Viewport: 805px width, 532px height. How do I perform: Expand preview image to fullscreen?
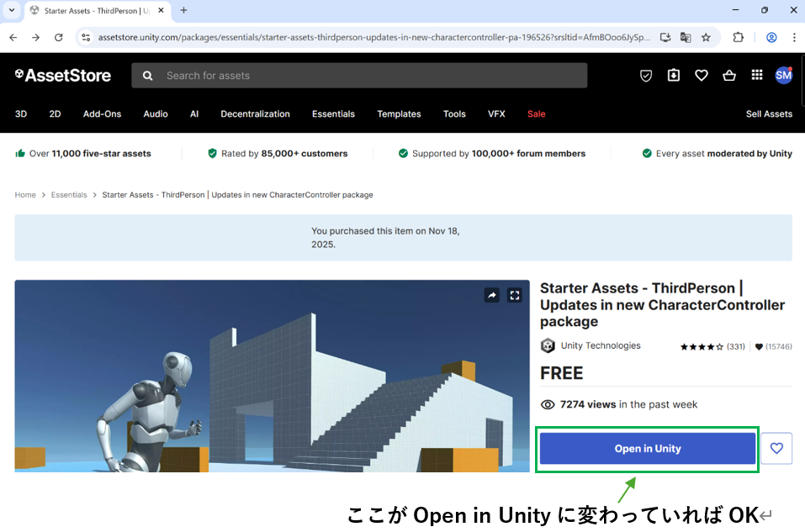515,295
